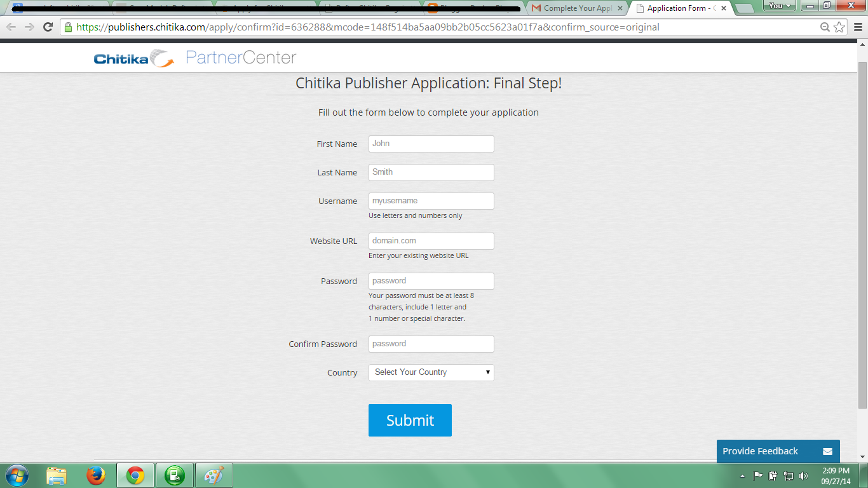This screenshot has width=868, height=488.
Task: Focus the Last Name input field
Action: coord(431,172)
